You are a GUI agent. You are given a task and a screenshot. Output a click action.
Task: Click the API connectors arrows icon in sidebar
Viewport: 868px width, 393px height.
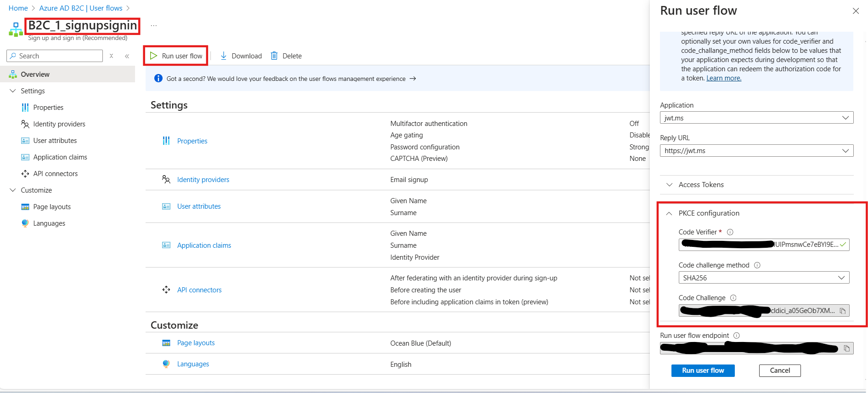[x=25, y=174]
